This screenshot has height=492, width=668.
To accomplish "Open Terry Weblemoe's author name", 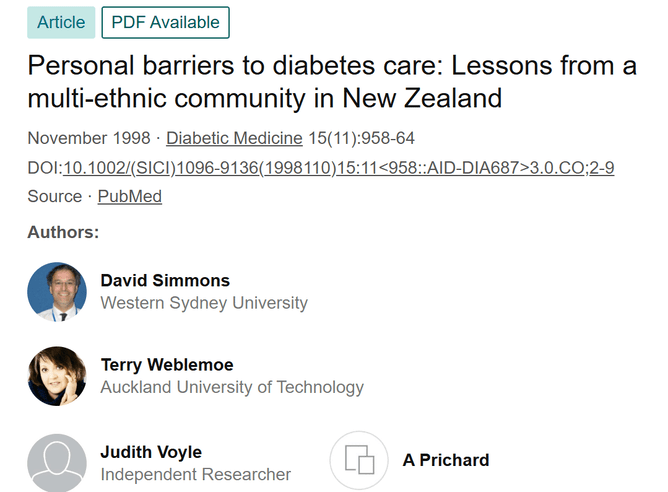I will click(x=167, y=365).
